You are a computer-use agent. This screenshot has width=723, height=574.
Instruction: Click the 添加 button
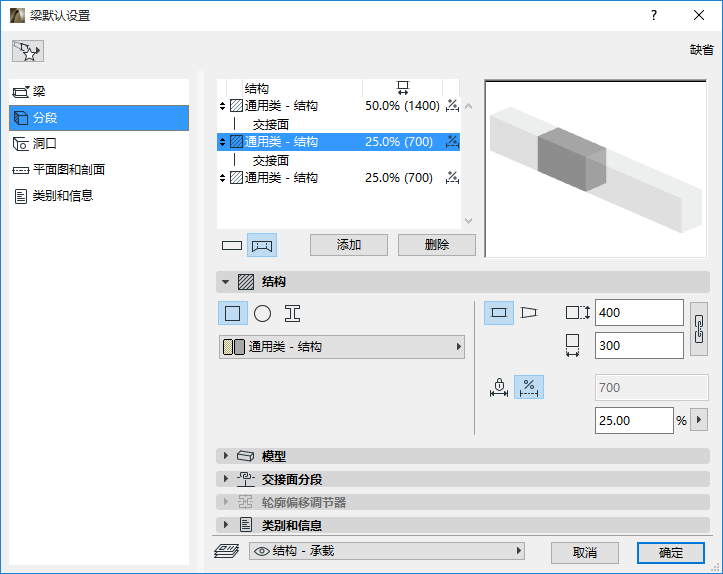(x=349, y=245)
